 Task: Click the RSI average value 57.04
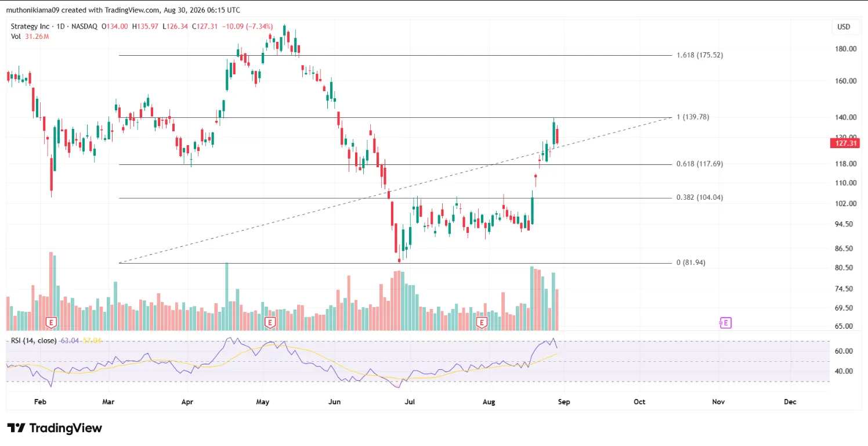92,340
